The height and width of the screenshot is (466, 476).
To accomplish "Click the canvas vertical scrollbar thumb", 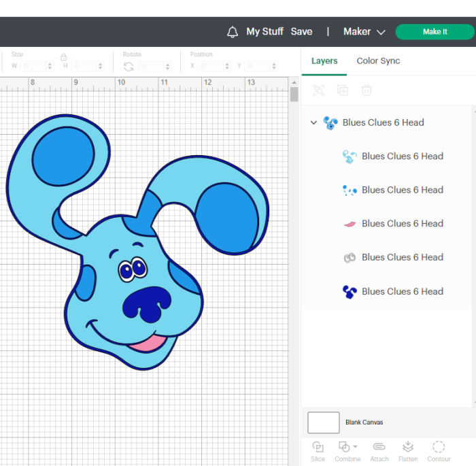I will [294, 95].
